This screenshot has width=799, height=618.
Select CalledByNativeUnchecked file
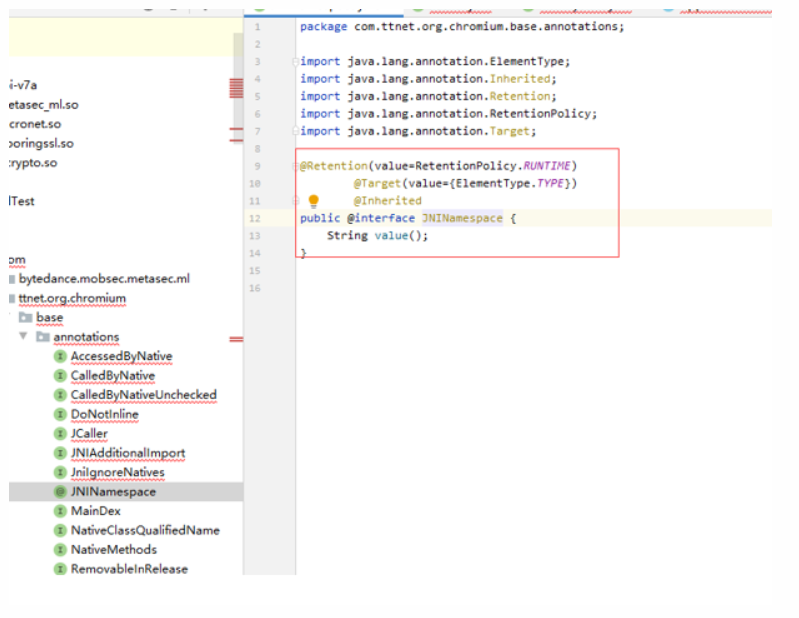[144, 395]
